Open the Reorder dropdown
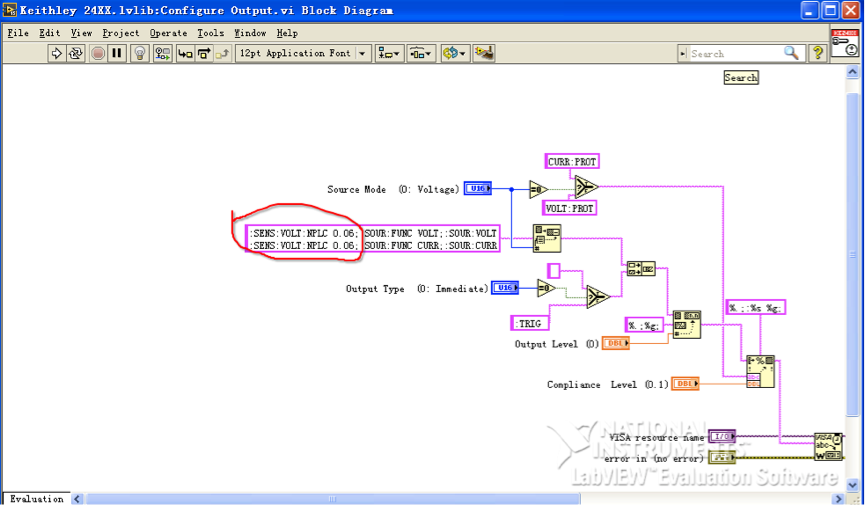865x505 pixels. tap(455, 54)
